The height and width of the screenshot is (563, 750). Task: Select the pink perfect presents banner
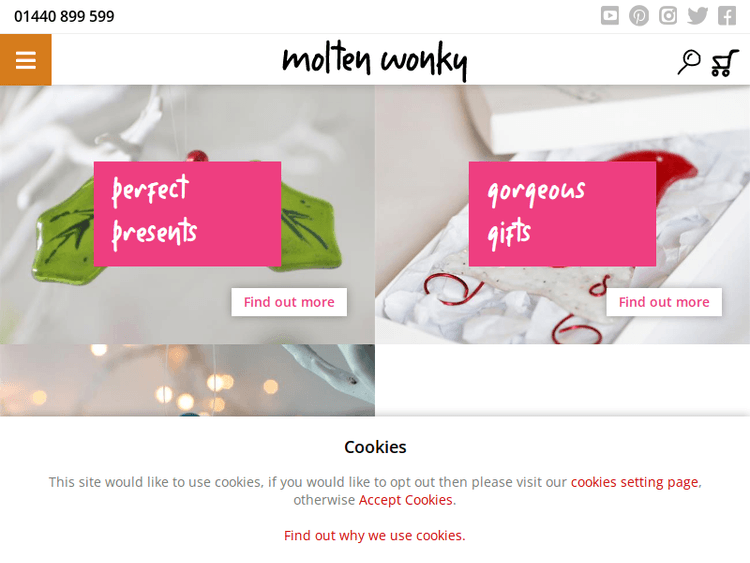[188, 214]
